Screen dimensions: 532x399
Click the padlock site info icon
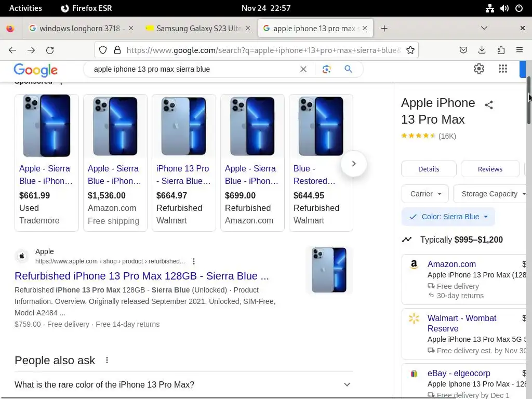coord(117,50)
